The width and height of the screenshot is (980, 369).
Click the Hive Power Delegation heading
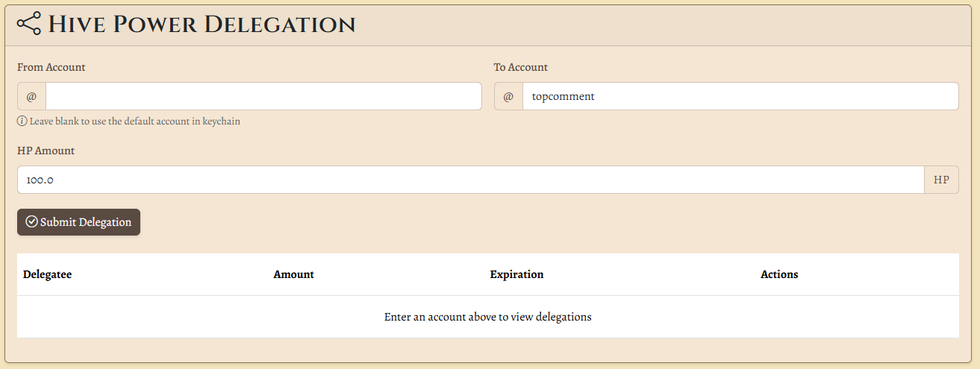pyautogui.click(x=202, y=24)
